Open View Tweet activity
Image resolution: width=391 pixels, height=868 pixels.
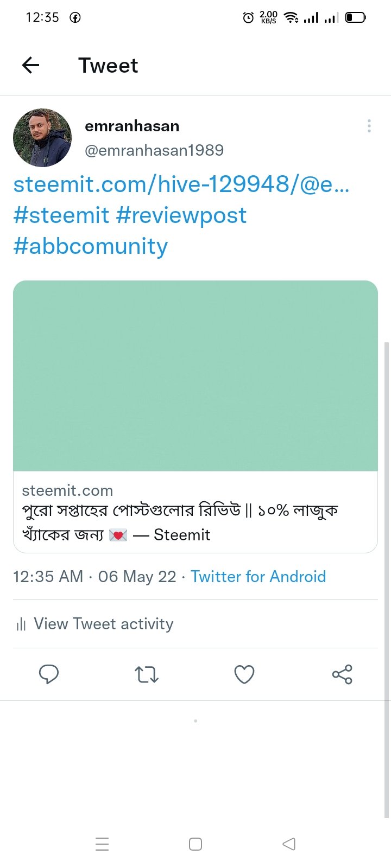click(195, 624)
